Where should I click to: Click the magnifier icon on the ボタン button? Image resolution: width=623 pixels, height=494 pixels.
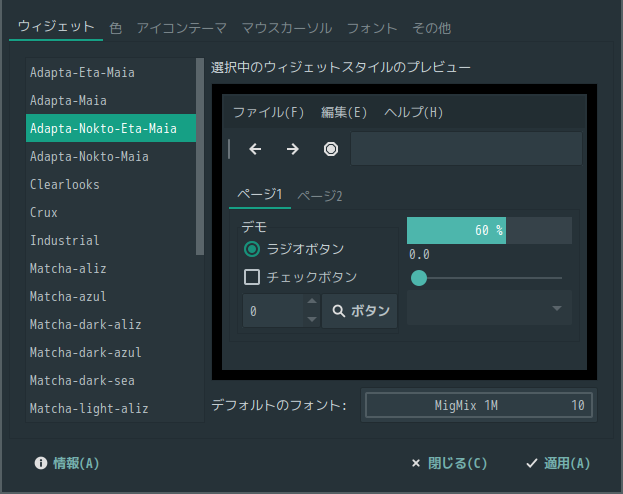(x=339, y=311)
